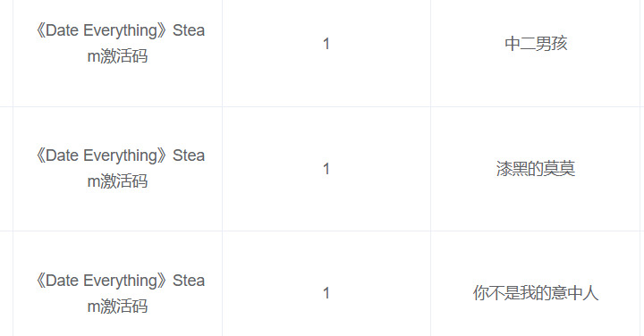Click the word Everything in the middle row

pos(126,156)
